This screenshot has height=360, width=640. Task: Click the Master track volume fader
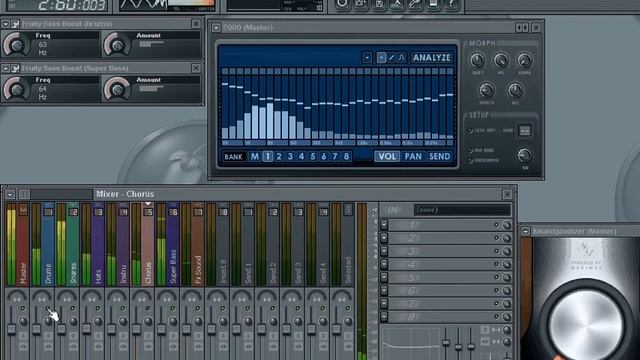[11, 329]
